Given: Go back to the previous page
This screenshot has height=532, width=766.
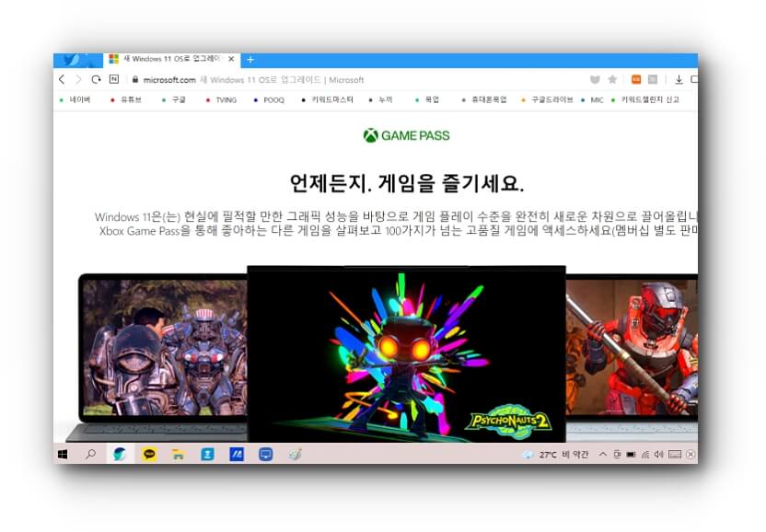Looking at the screenshot, I should [62, 80].
